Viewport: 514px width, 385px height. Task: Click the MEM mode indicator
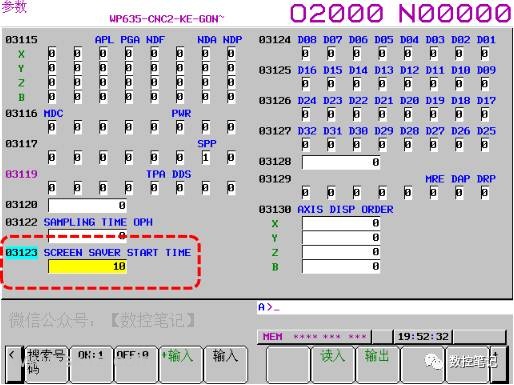pyautogui.click(x=273, y=337)
